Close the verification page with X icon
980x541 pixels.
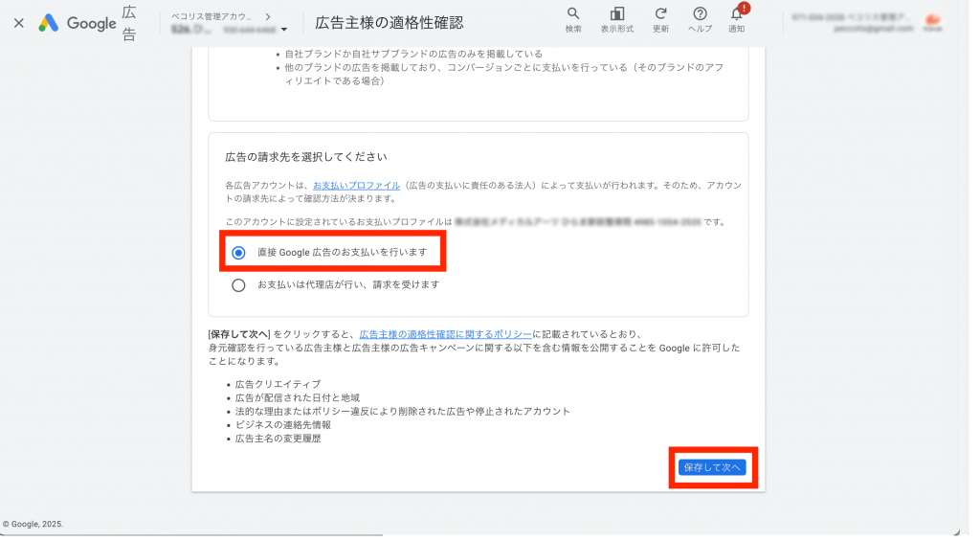pyautogui.click(x=18, y=23)
